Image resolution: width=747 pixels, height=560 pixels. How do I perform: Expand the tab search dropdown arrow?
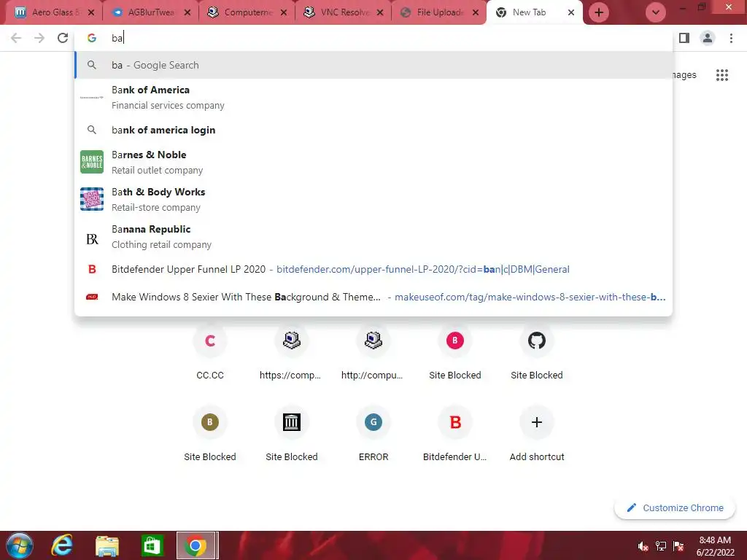(x=656, y=12)
